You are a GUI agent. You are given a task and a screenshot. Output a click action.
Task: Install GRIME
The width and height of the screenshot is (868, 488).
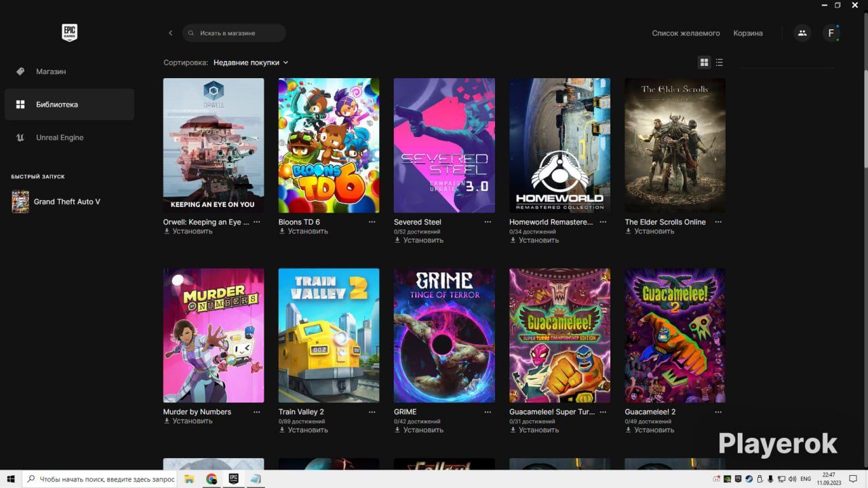[x=419, y=430]
